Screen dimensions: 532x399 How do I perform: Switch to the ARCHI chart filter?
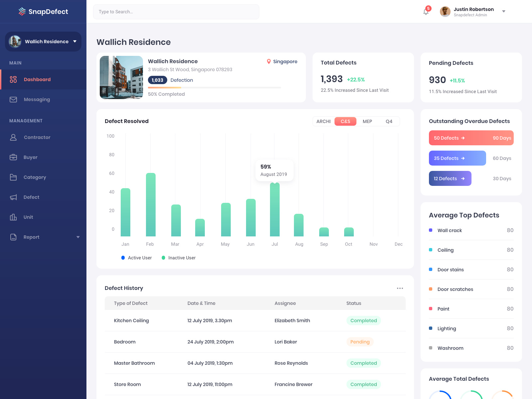tap(323, 121)
